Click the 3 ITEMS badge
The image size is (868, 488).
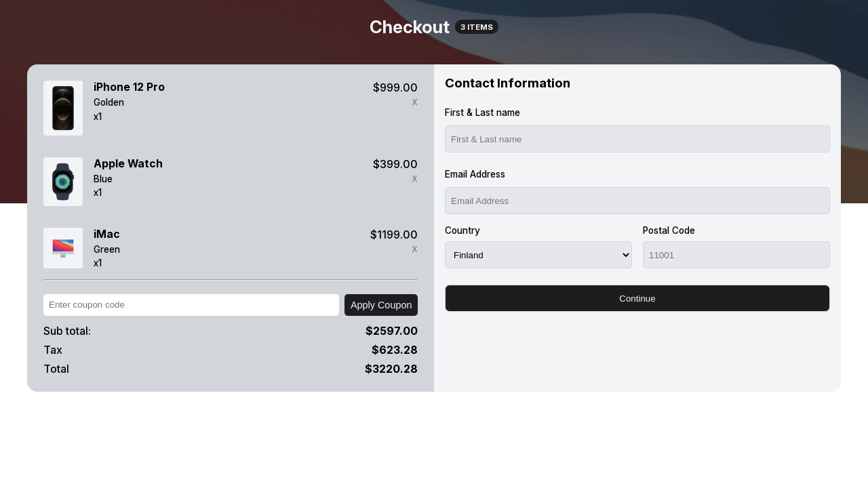click(477, 27)
